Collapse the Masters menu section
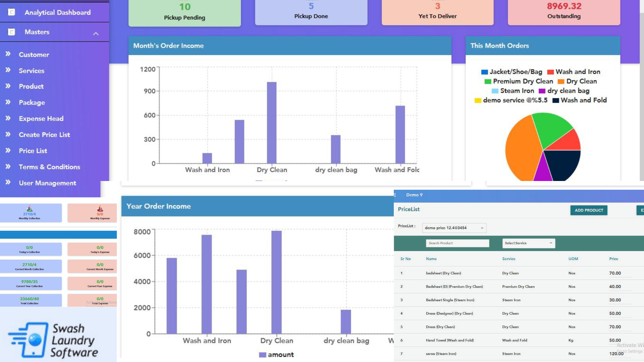This screenshot has height=362, width=644. coord(96,33)
